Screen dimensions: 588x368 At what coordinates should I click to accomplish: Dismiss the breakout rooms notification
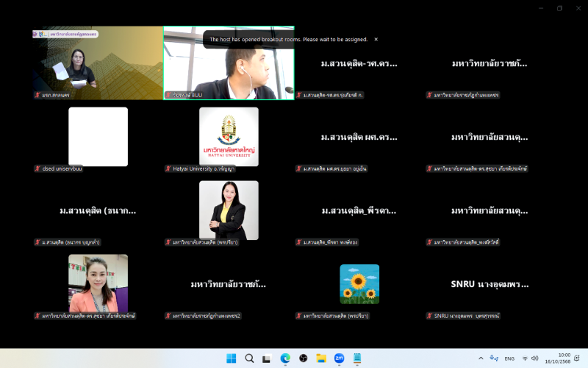coord(376,39)
